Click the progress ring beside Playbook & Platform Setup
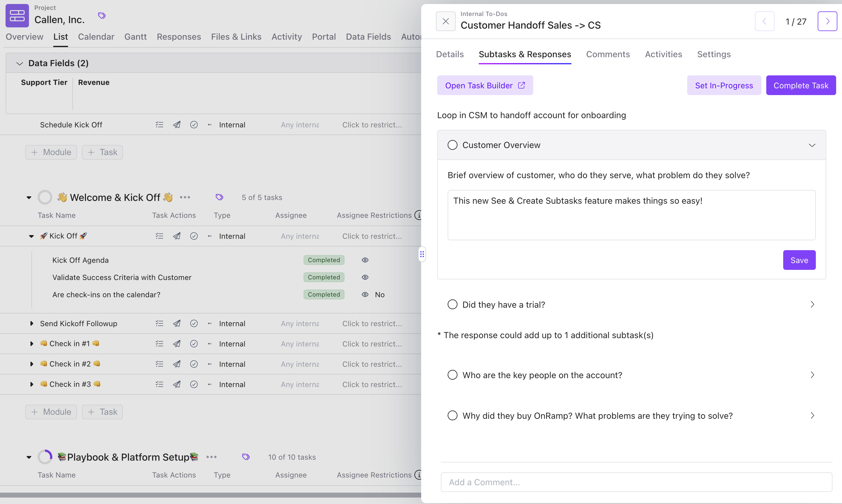 point(45,457)
